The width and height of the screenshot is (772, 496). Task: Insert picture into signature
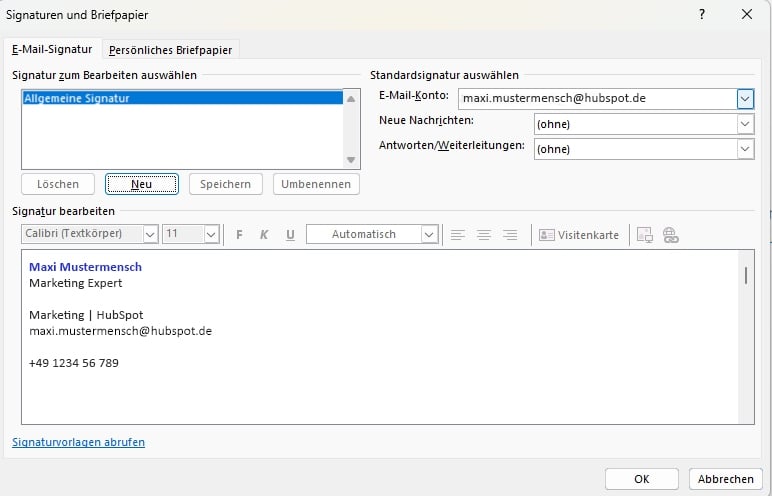pos(644,235)
